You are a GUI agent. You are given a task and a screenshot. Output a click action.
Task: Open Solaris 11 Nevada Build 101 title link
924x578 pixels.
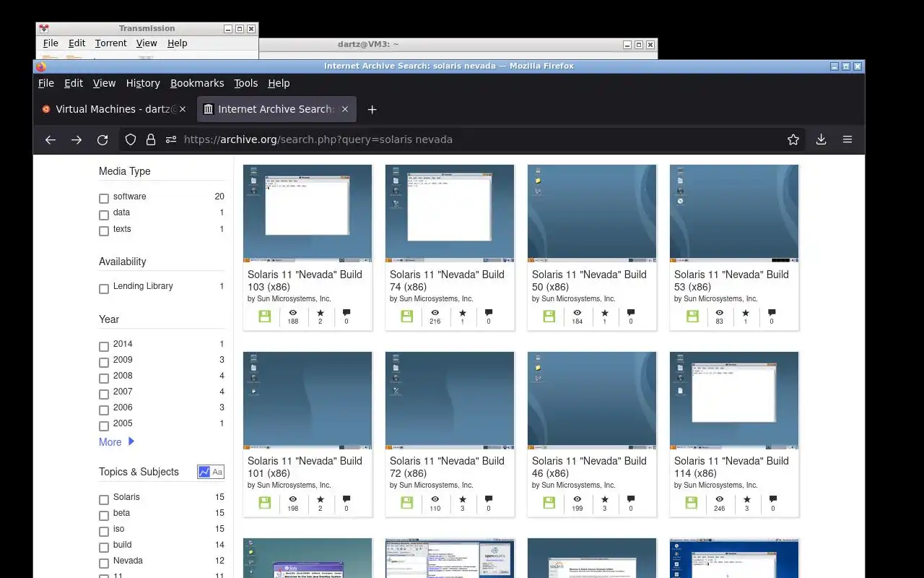[305, 467]
